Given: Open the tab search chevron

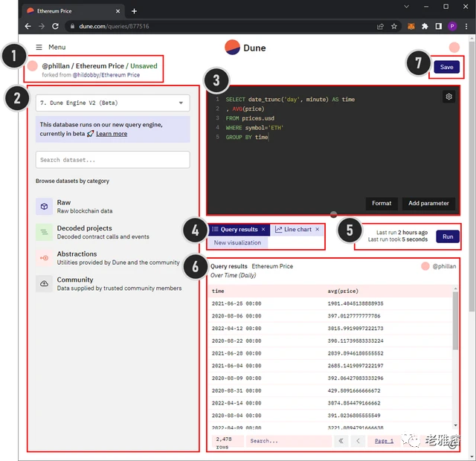Looking at the screenshot, I should coord(407,7).
